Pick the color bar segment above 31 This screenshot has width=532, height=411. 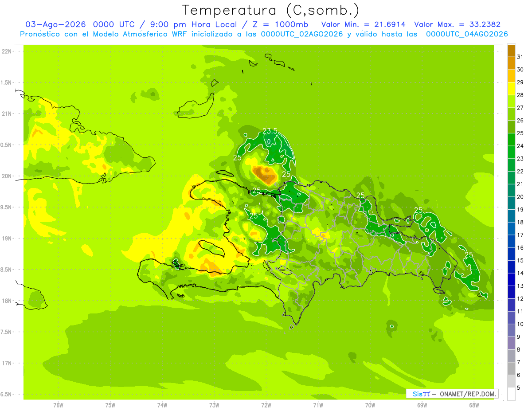pos(511,50)
